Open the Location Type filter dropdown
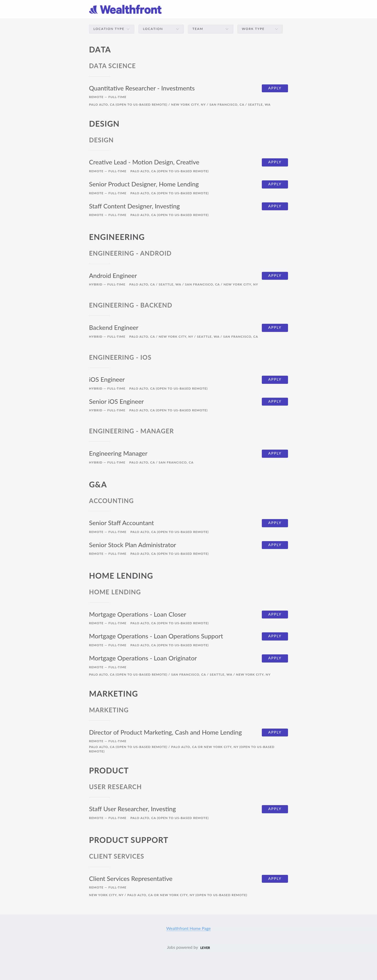The image size is (377, 980). click(111, 29)
